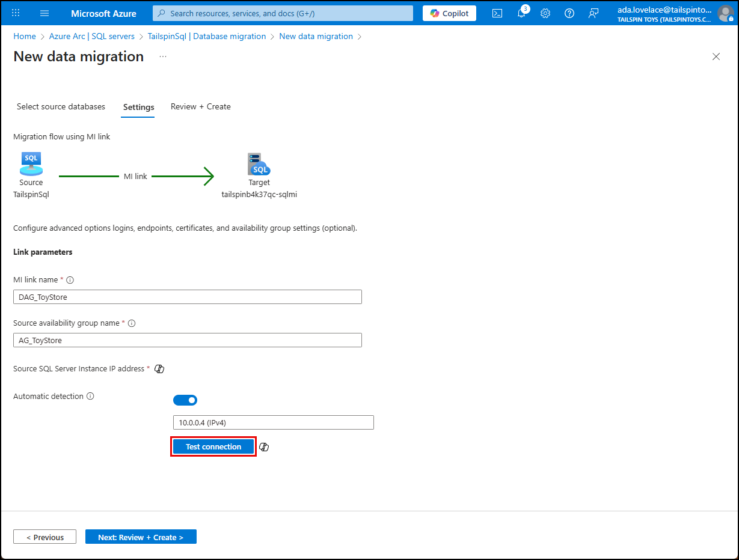The image size is (739, 560).
Task: View MI link name info tooltip
Action: click(x=70, y=279)
